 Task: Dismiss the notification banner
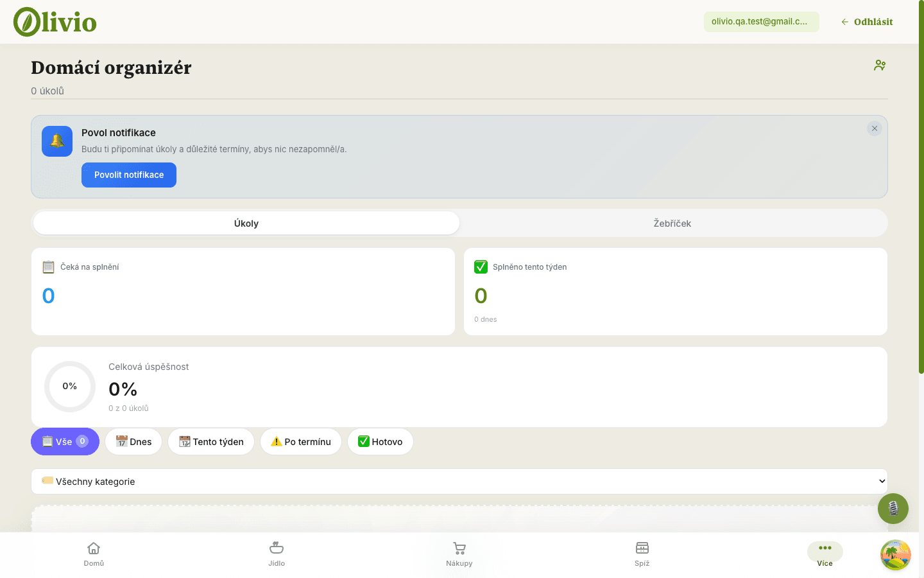coord(875,128)
